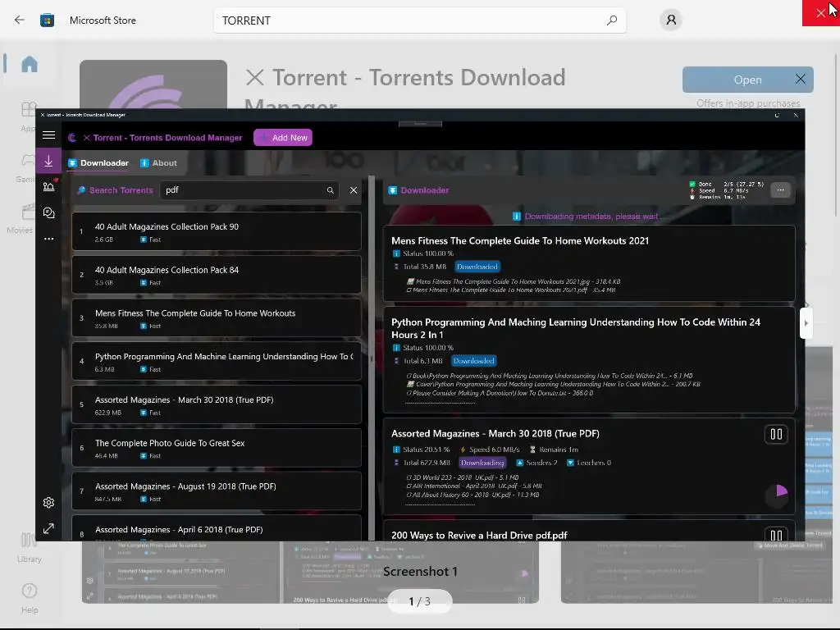840x630 pixels.
Task: Click the search magnifier in Store search box
Action: pos(612,21)
